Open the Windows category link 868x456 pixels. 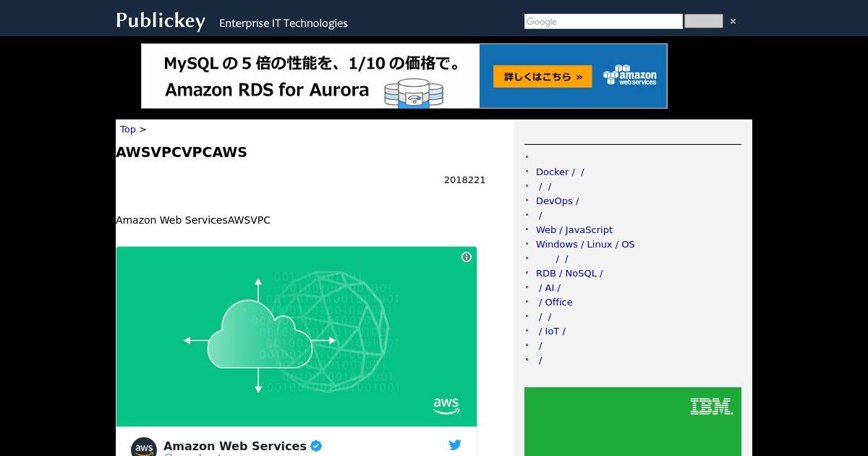(557, 244)
